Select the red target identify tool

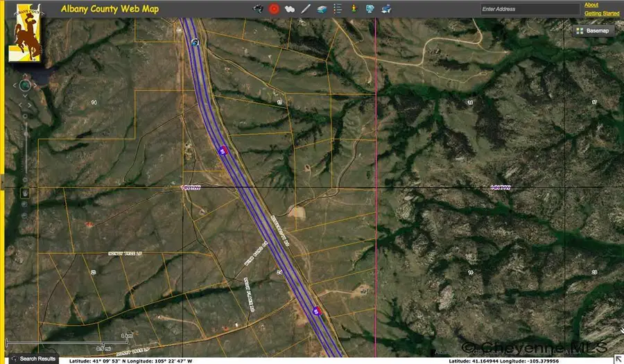click(274, 9)
